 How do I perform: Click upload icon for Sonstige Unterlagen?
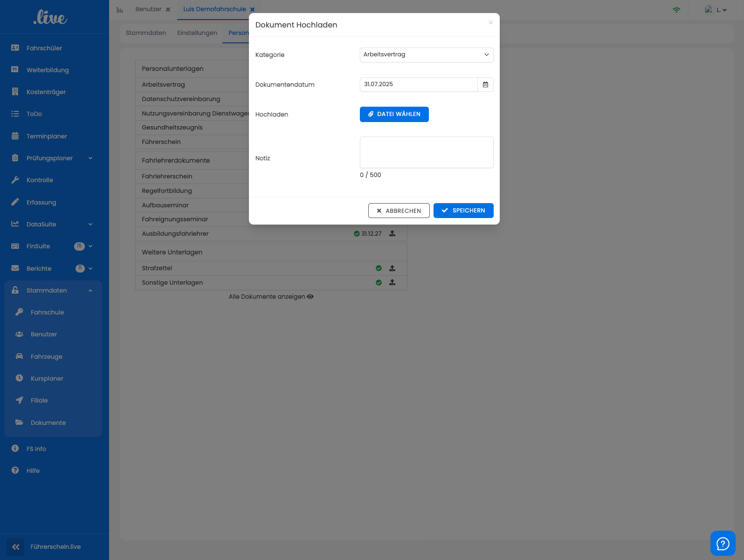click(392, 282)
